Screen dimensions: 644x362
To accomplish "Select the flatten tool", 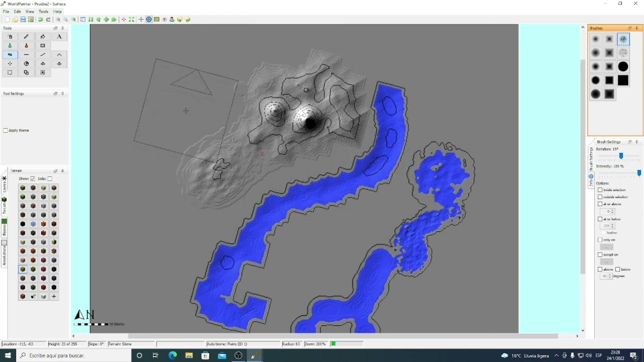I will (26, 55).
